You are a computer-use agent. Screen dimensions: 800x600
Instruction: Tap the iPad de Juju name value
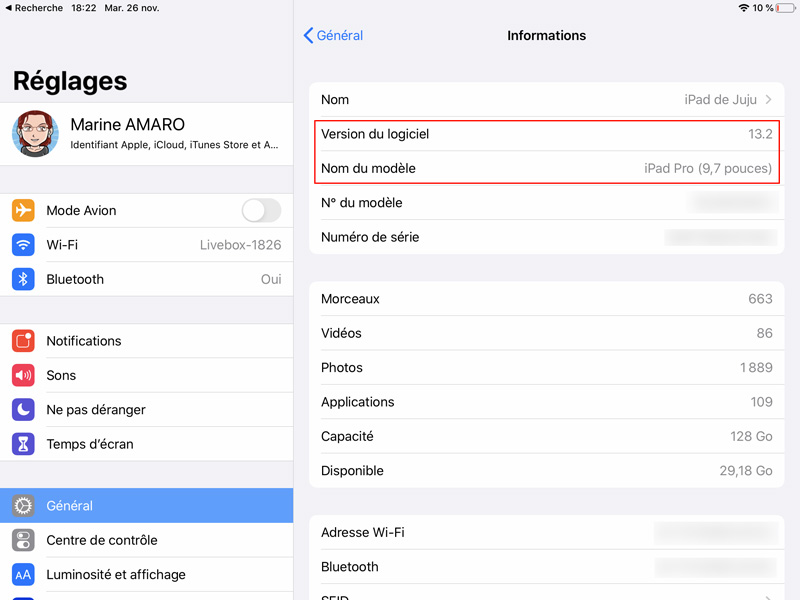(x=720, y=99)
